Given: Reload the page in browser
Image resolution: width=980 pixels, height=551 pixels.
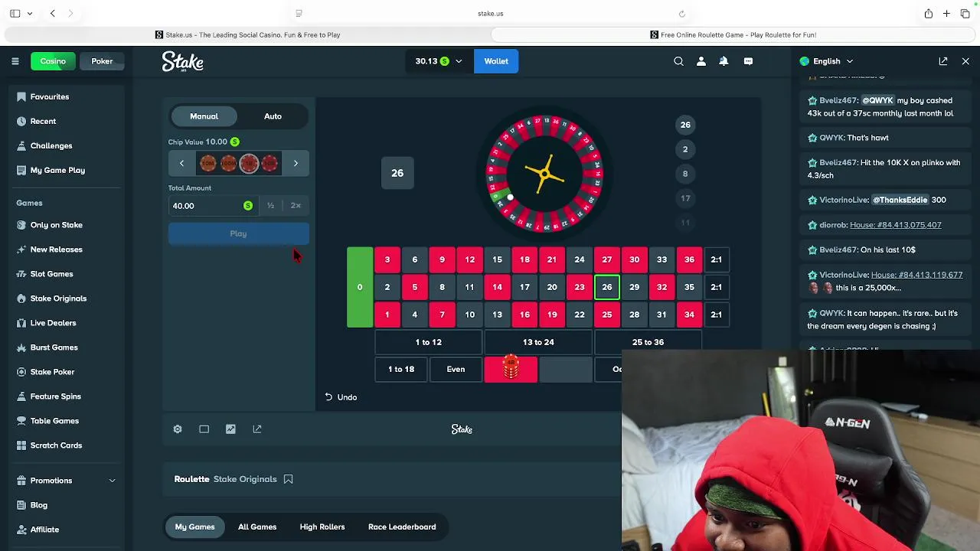Looking at the screenshot, I should point(681,13).
